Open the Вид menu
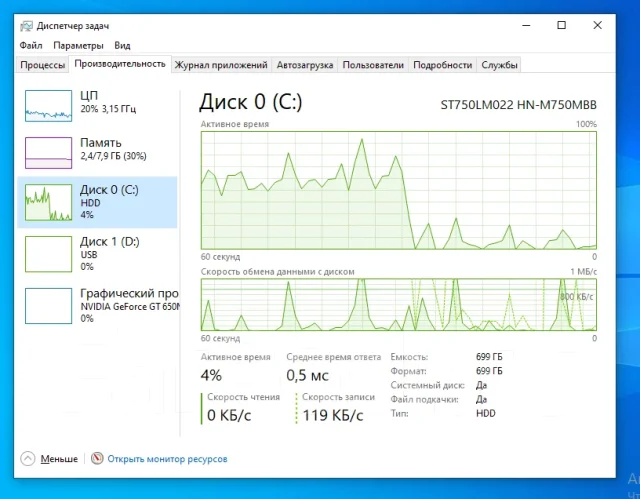The height and width of the screenshot is (499, 640). click(122, 45)
